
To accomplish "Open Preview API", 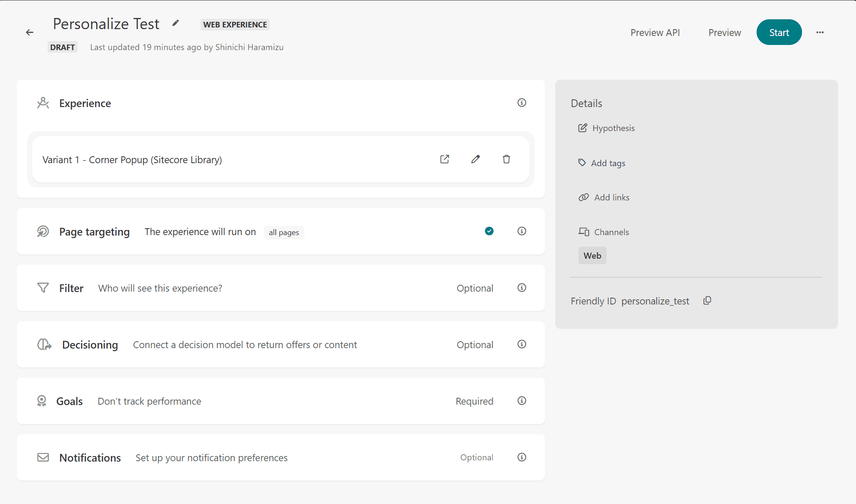I will pos(655,33).
